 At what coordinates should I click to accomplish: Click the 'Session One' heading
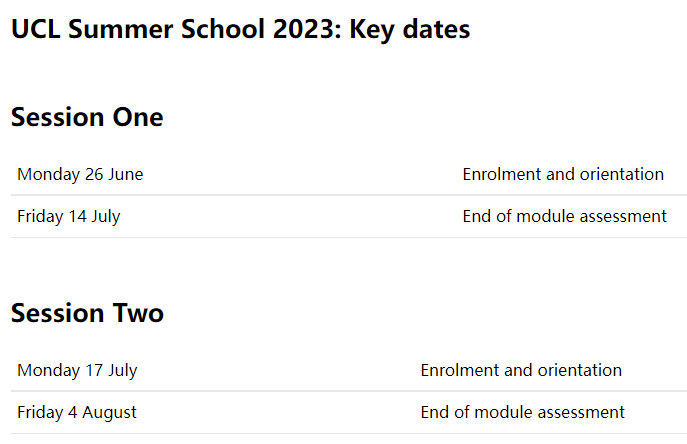87,117
